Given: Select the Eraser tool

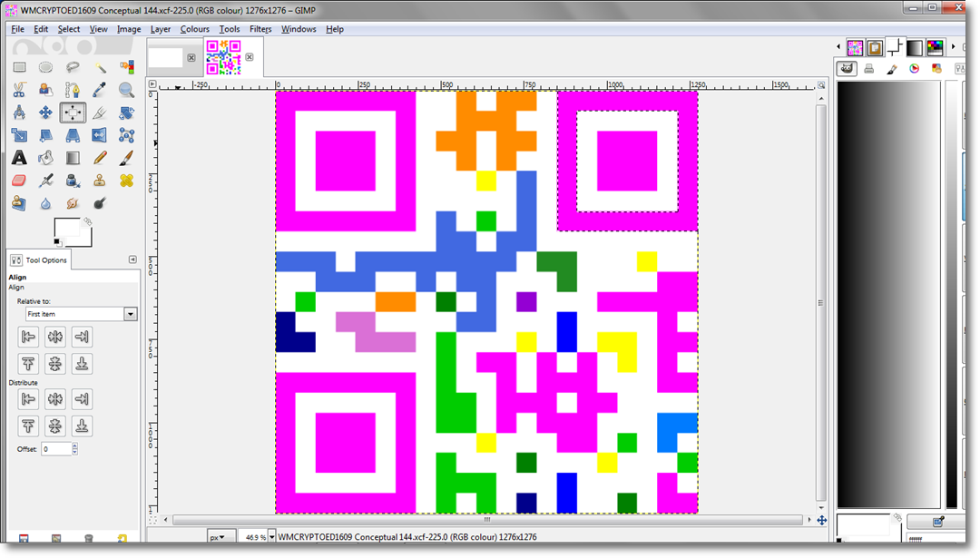Looking at the screenshot, I should point(19,181).
